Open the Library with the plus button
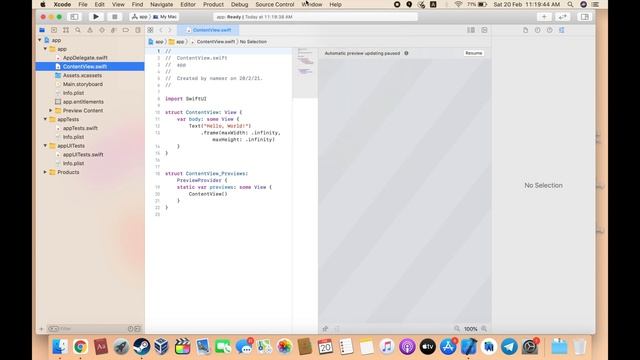This screenshot has width=640, height=360. tap(544, 17)
